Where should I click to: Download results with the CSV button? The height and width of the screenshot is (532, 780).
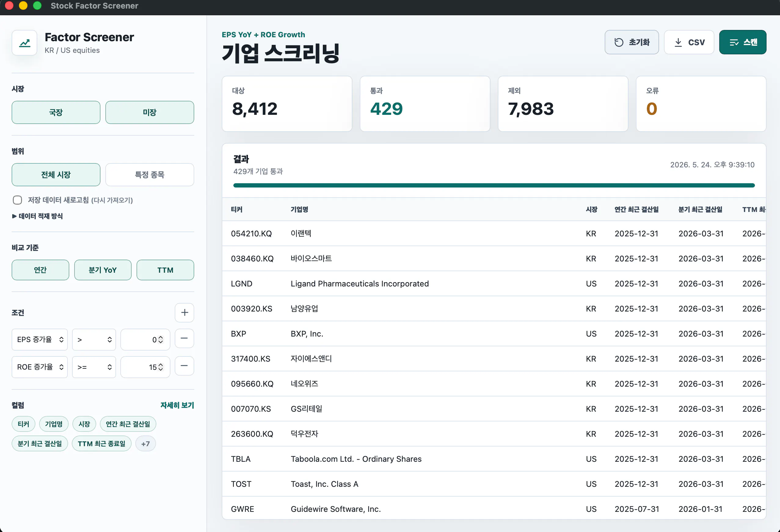click(x=689, y=42)
